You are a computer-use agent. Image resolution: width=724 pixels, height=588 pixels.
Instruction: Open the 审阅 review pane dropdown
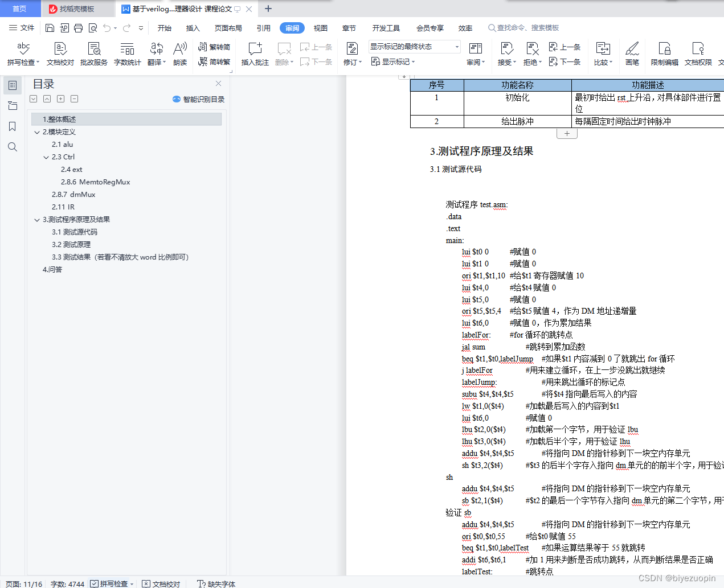pos(476,54)
